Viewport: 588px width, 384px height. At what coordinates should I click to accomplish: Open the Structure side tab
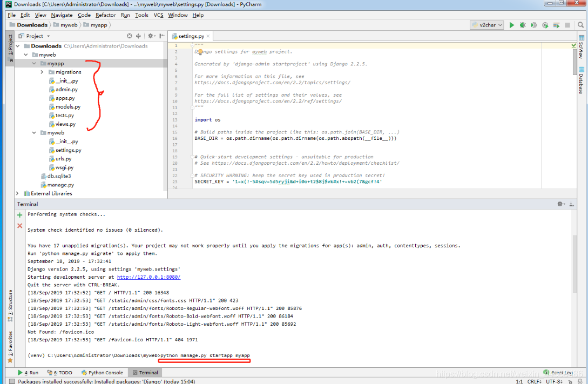point(10,306)
